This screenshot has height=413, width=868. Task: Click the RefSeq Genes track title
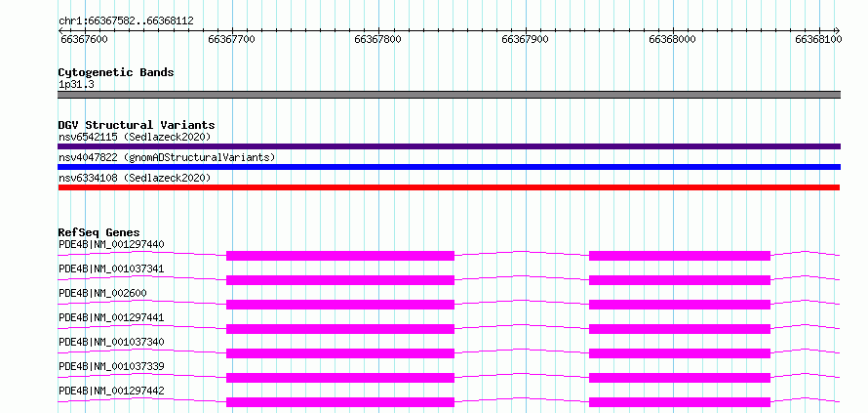point(99,232)
